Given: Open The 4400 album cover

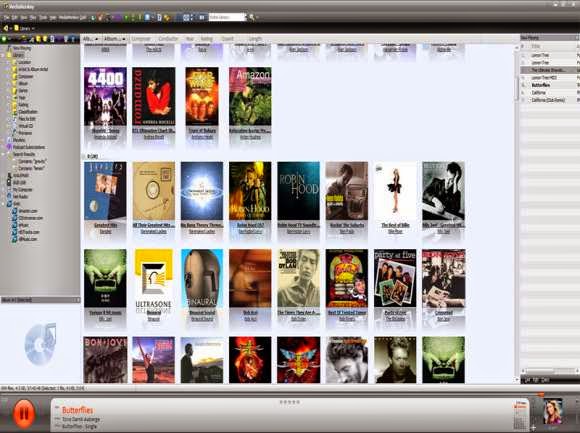Looking at the screenshot, I should point(105,96).
